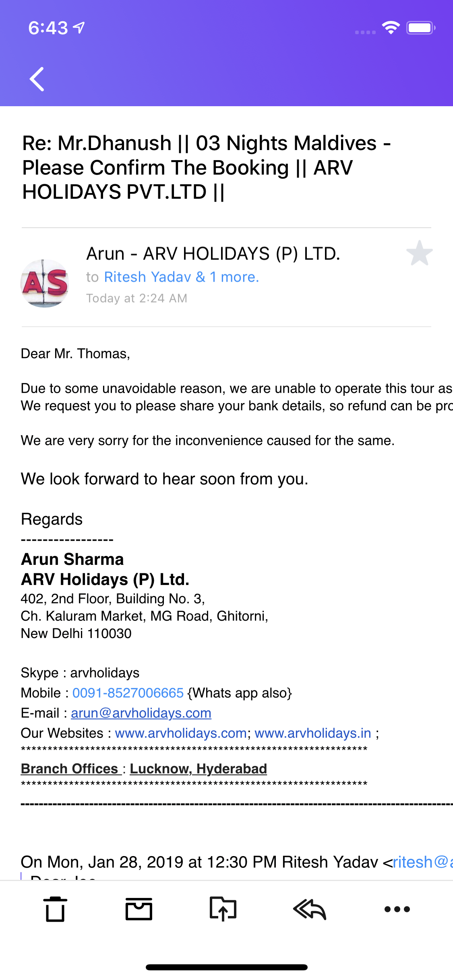Call mobile number 0091-8527006665
The height and width of the screenshot is (980, 453).
click(x=128, y=693)
